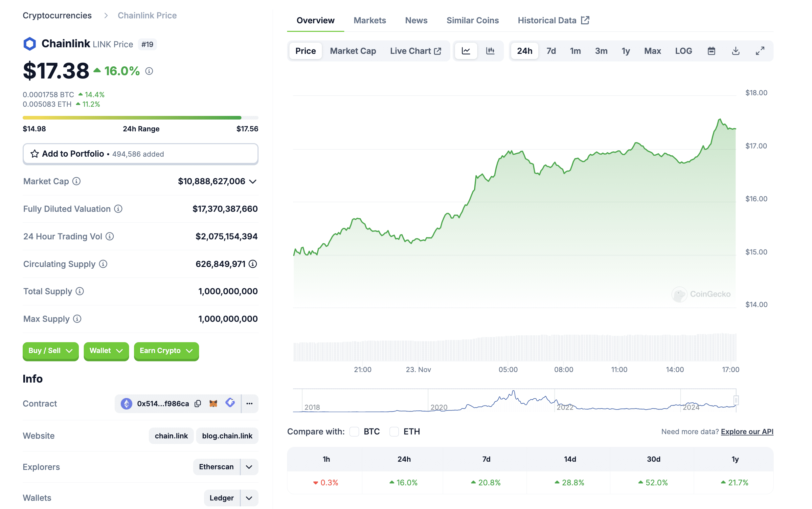
Task: Tick the BTC compare checkbox
Action: coord(354,432)
